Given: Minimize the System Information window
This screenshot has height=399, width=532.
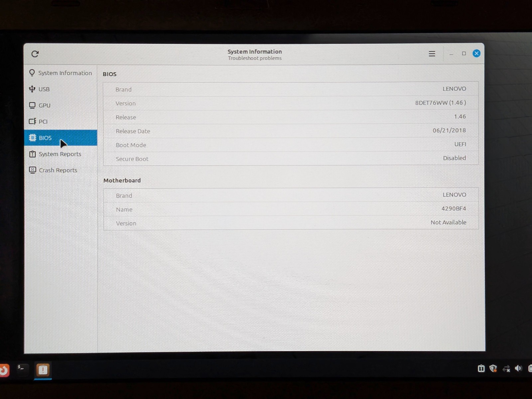Looking at the screenshot, I should coord(451,54).
